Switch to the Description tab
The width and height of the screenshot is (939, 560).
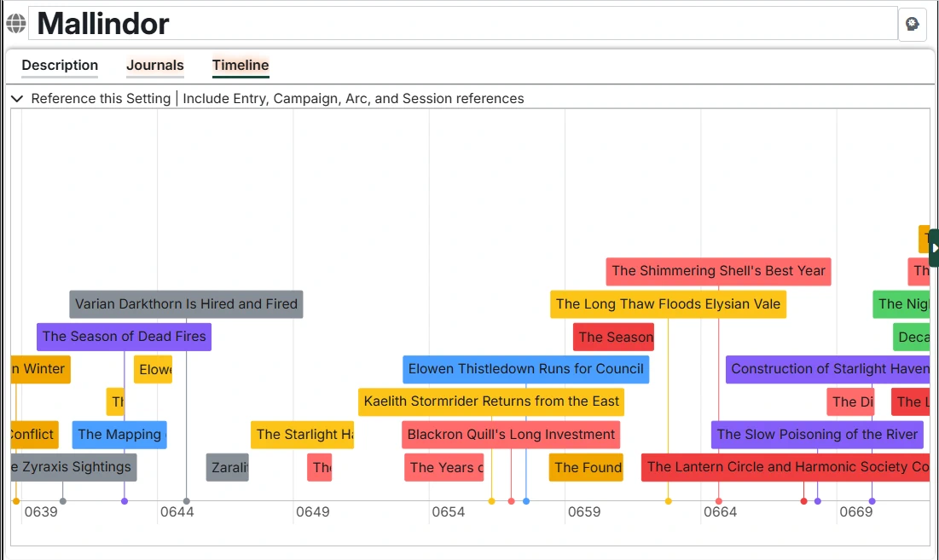point(60,66)
